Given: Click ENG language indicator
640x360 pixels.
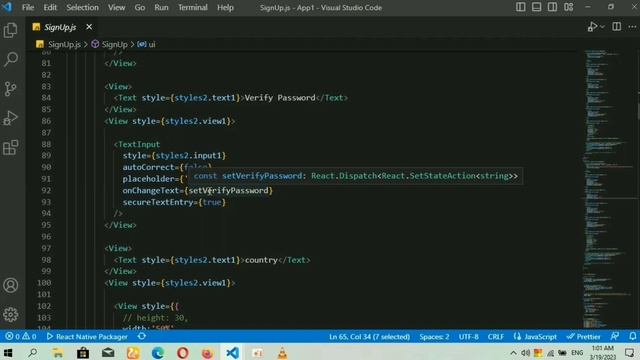Looking at the screenshot, I should pyautogui.click(x=577, y=353).
